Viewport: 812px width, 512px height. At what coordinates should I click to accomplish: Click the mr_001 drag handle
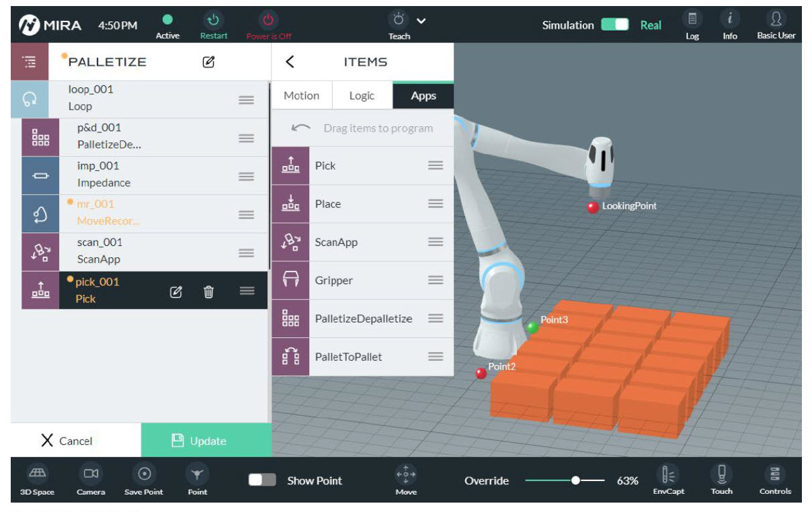coord(246,214)
